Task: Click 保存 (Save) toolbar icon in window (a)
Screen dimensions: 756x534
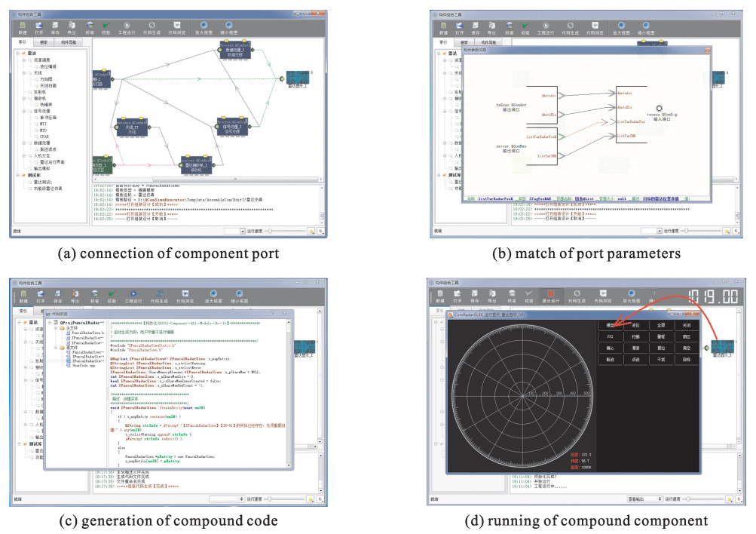Action: click(55, 25)
